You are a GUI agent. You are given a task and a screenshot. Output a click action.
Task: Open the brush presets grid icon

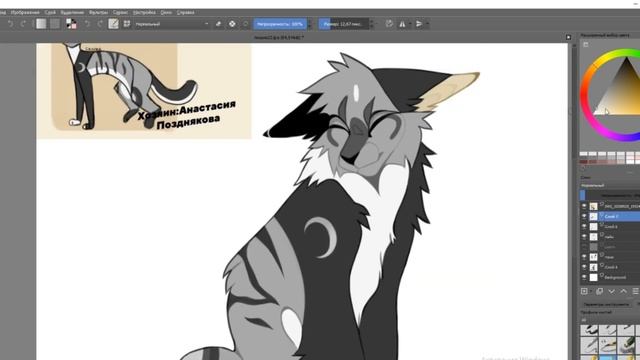[x=127, y=24]
